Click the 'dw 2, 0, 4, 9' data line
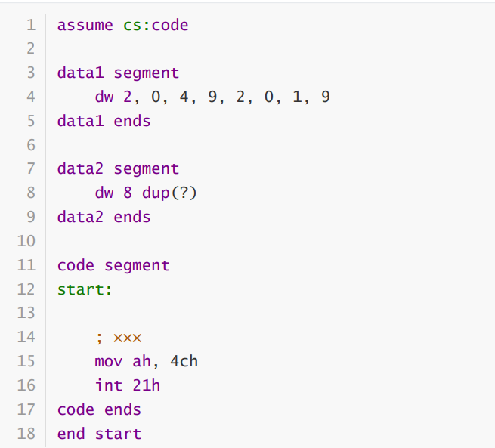This screenshot has height=448, width=495. pyautogui.click(x=212, y=97)
